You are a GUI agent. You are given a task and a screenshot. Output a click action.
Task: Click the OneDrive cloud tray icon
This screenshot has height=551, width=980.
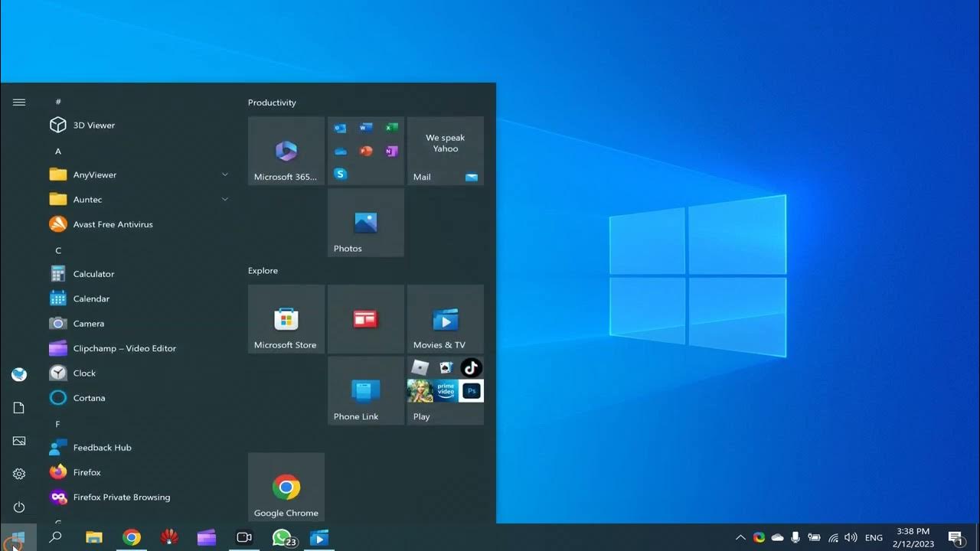coord(777,538)
